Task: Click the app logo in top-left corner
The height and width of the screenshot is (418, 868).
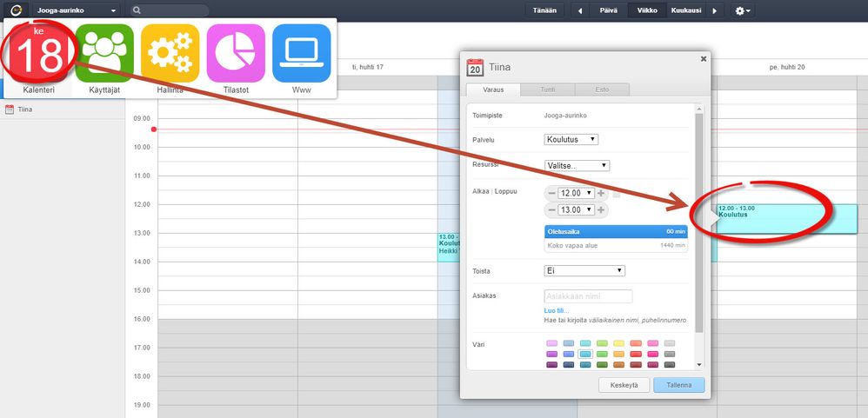Action: [x=16, y=10]
